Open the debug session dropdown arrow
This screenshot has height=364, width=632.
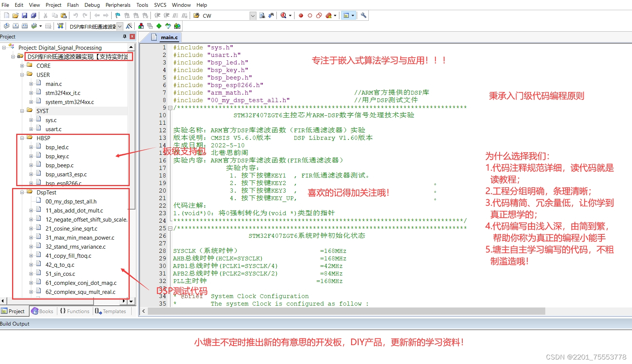290,16
